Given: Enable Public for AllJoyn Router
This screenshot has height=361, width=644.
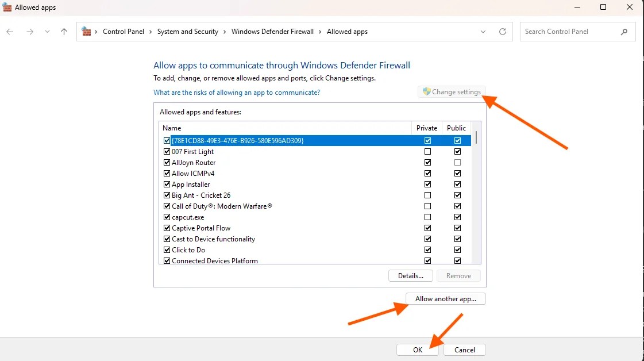Looking at the screenshot, I should pyautogui.click(x=457, y=163).
